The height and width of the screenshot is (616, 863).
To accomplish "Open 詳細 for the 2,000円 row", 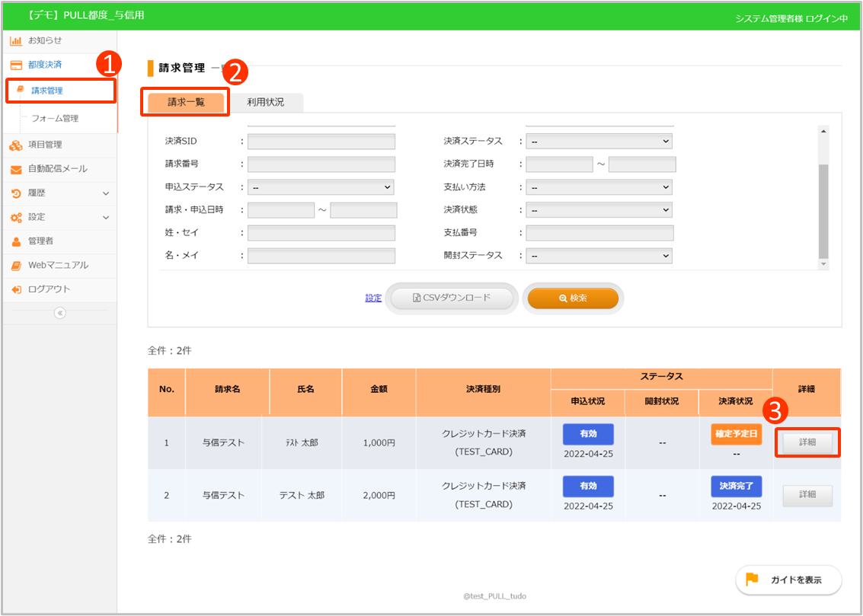I will (x=807, y=495).
